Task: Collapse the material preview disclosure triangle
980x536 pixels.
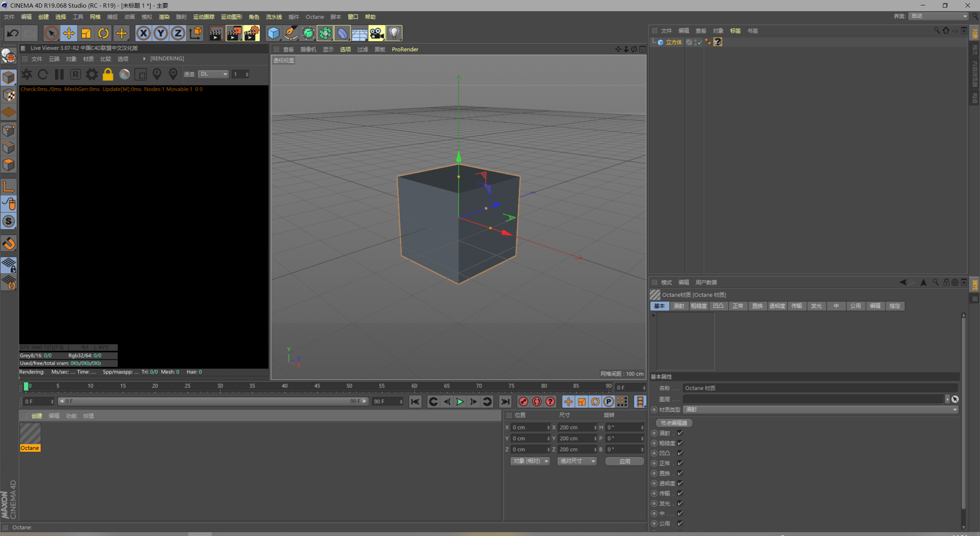Action: pyautogui.click(x=653, y=316)
